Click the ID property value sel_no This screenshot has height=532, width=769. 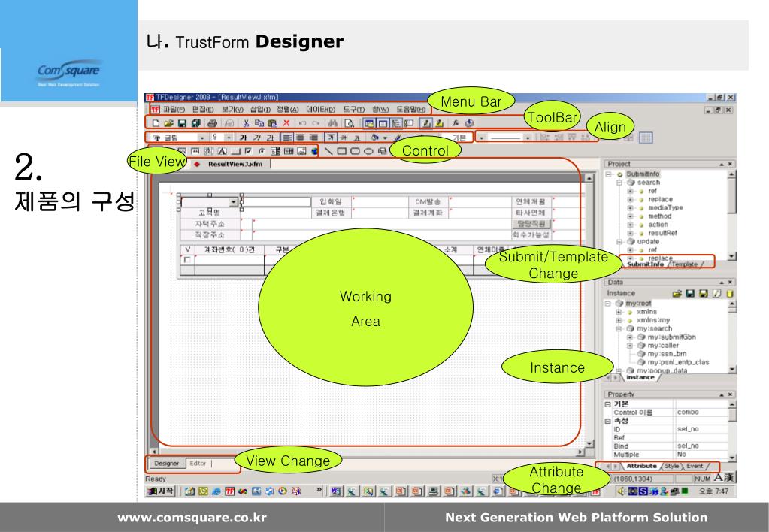coord(688,429)
